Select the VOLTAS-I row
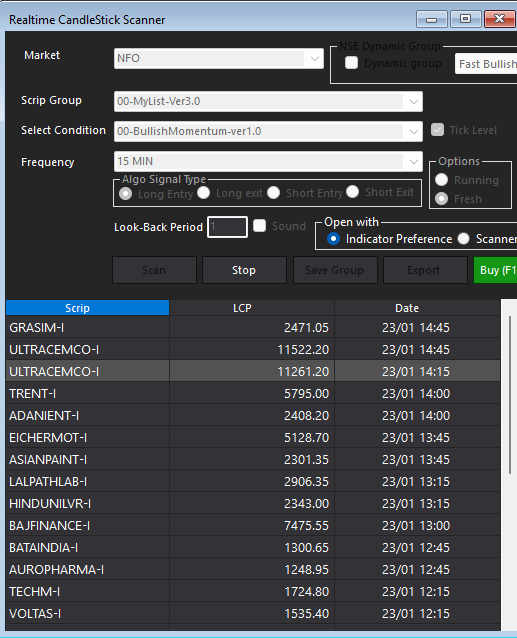The image size is (517, 638). [253, 613]
